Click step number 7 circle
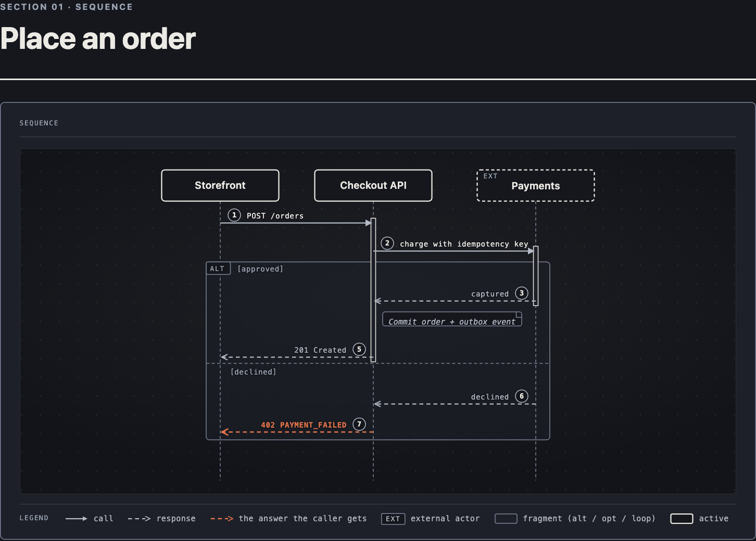The height and width of the screenshot is (541, 756). point(359,424)
